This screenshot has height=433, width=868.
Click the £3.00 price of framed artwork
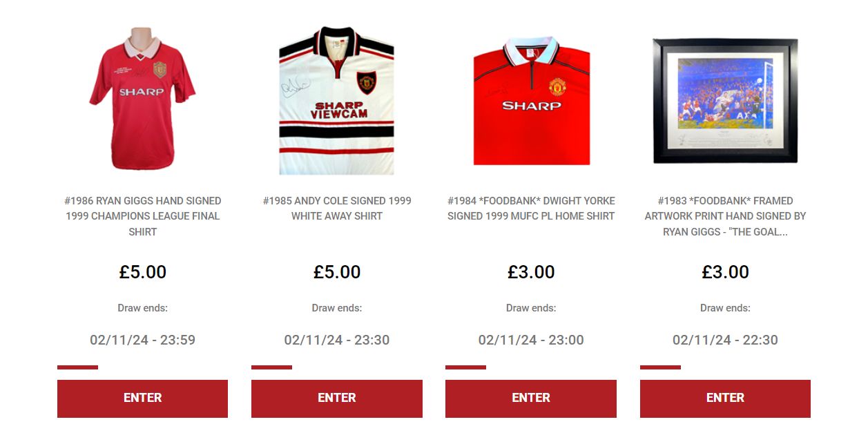[725, 272]
